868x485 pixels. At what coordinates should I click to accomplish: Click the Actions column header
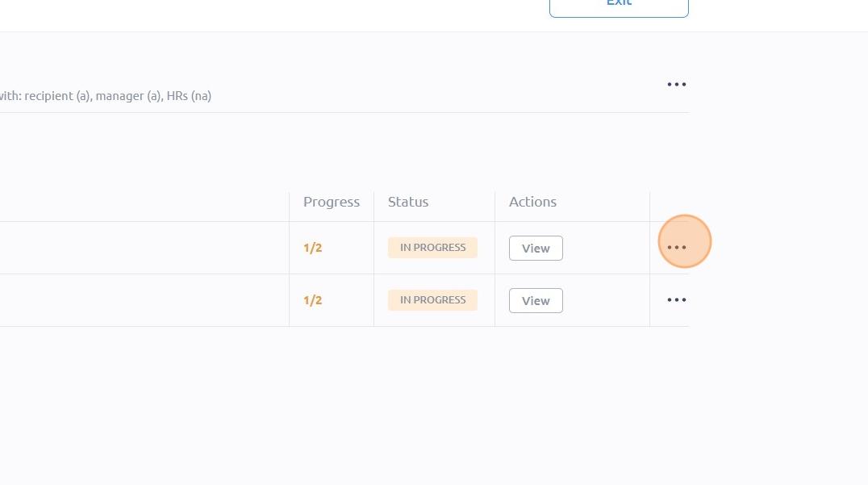532,202
